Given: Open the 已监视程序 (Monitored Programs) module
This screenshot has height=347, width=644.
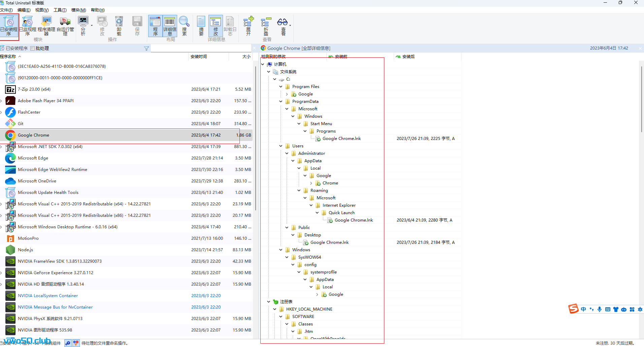Looking at the screenshot, I should coord(28,26).
